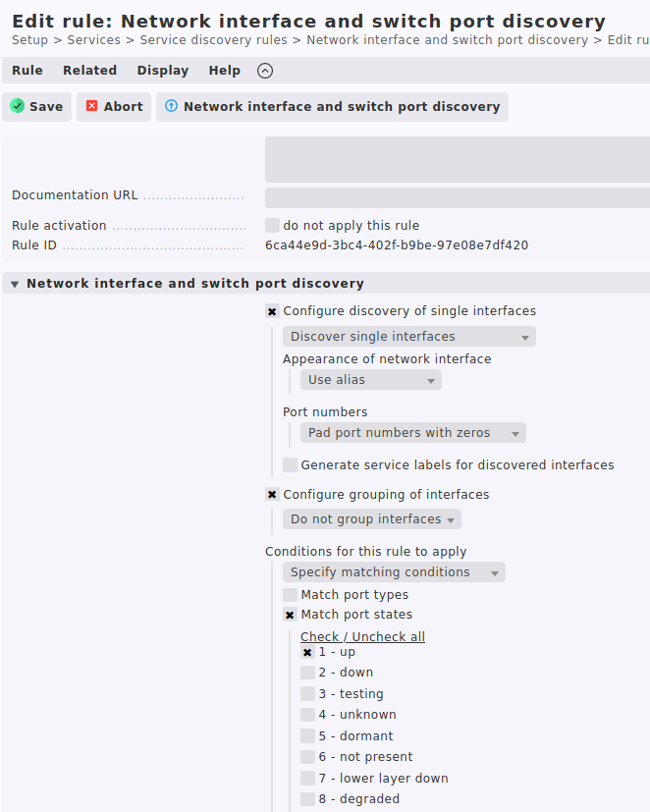Open the Use alias dropdown

371,380
